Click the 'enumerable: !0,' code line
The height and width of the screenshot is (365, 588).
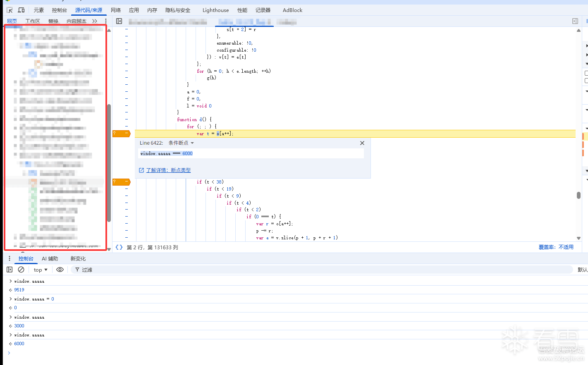(235, 43)
